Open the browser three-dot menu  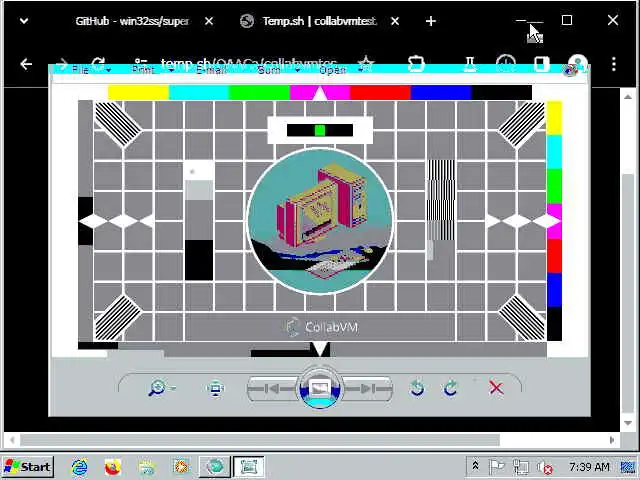point(613,64)
